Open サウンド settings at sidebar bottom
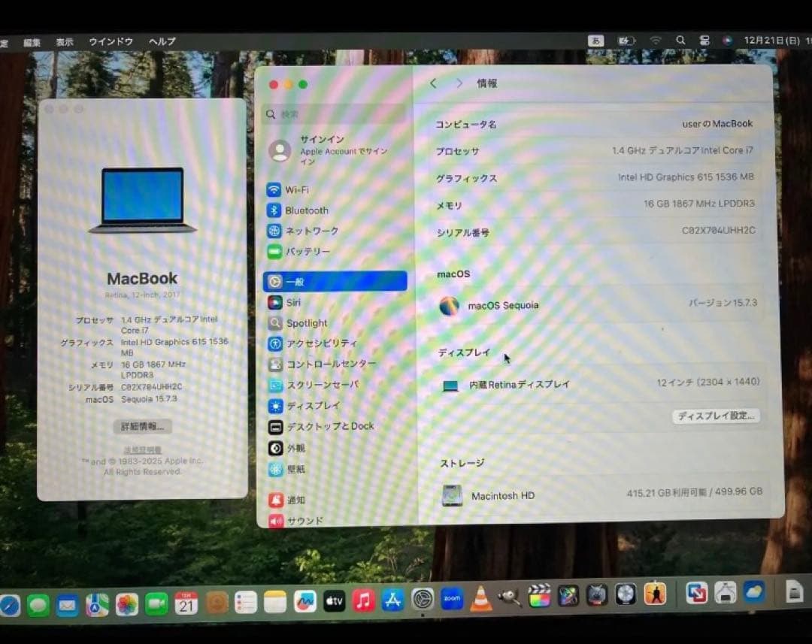This screenshot has width=812, height=644. coord(304,520)
